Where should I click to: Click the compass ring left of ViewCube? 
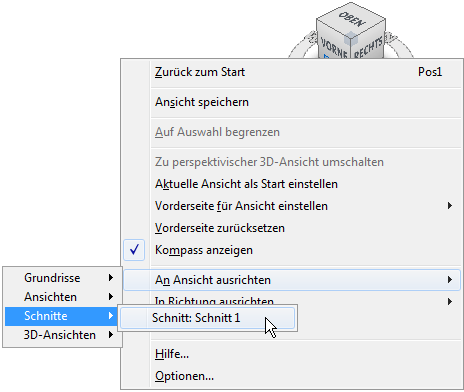click(303, 45)
